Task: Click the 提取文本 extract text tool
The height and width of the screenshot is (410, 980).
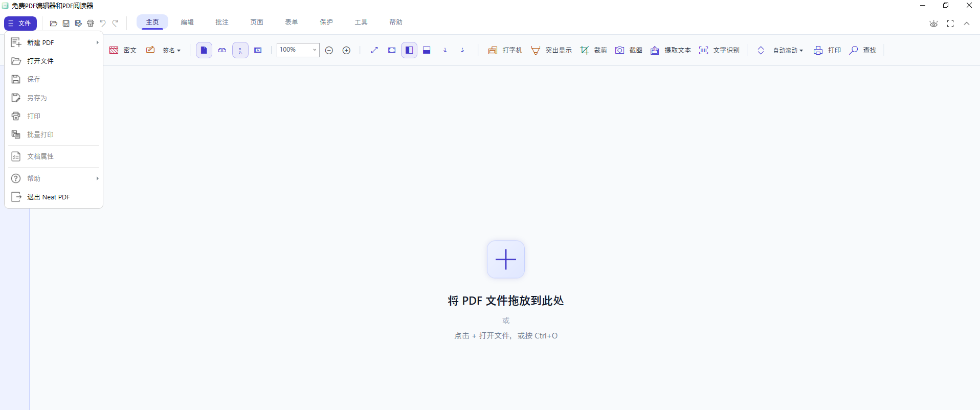Action: click(x=671, y=50)
